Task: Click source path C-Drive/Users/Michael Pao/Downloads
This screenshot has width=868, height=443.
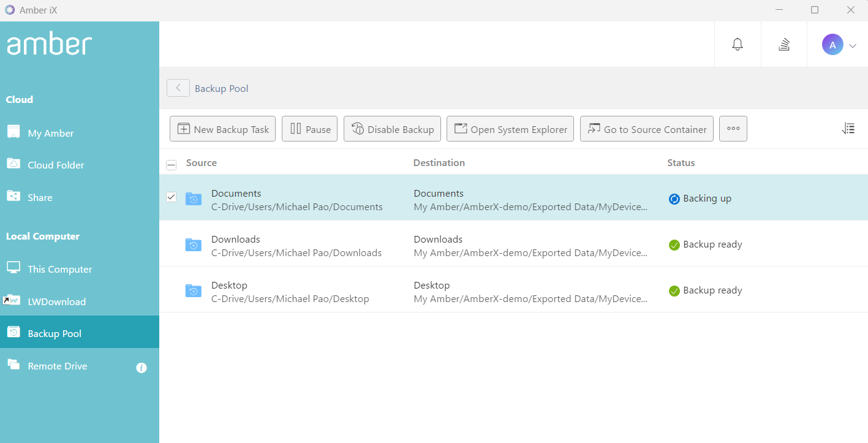Action: (296, 253)
